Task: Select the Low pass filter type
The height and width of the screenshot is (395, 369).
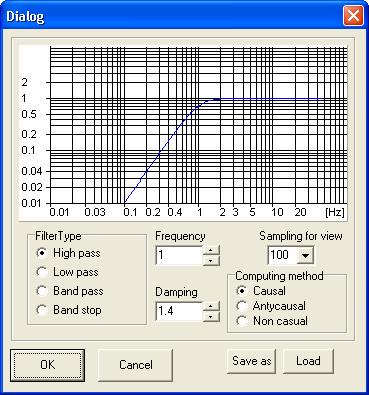Action: pyautogui.click(x=67, y=272)
